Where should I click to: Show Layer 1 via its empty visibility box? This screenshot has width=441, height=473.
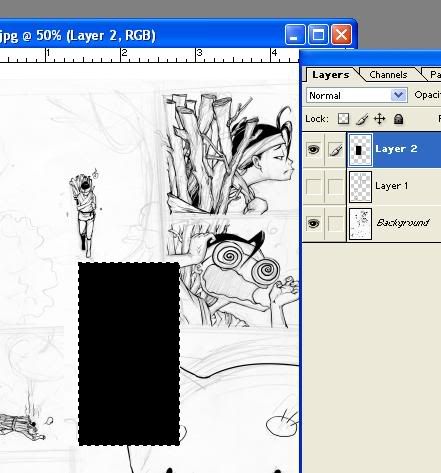pyautogui.click(x=313, y=186)
